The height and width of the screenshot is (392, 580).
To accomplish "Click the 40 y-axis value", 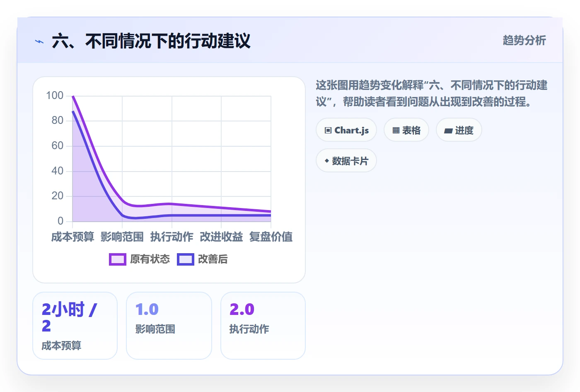I will coord(58,171).
